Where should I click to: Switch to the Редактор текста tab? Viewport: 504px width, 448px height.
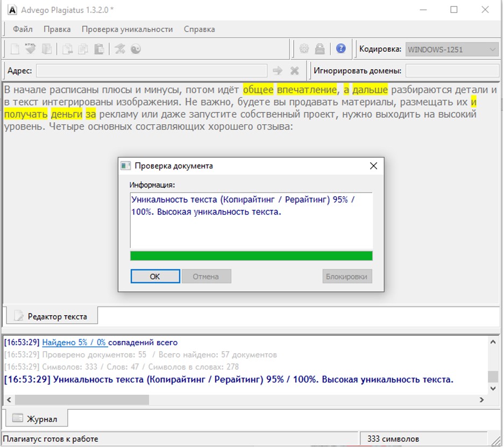pos(52,317)
